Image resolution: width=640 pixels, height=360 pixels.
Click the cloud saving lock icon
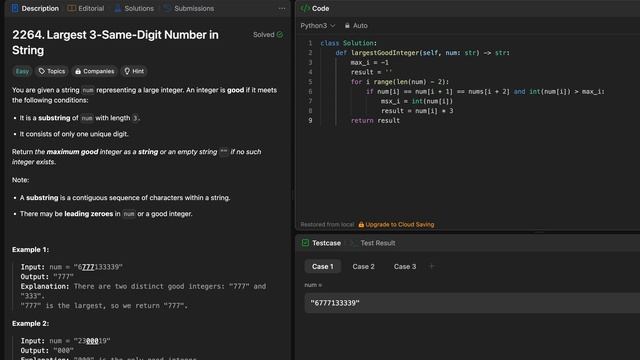[x=361, y=224]
